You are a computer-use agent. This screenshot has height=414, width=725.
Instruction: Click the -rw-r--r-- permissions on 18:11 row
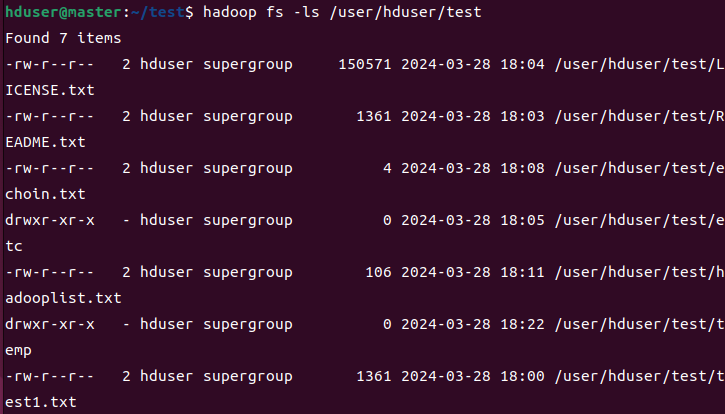50,272
